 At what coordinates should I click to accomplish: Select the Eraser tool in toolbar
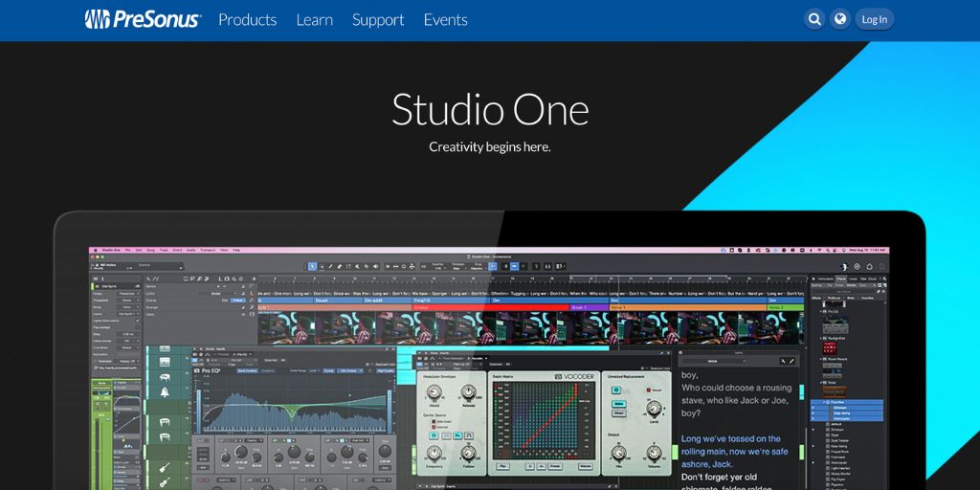click(x=340, y=266)
